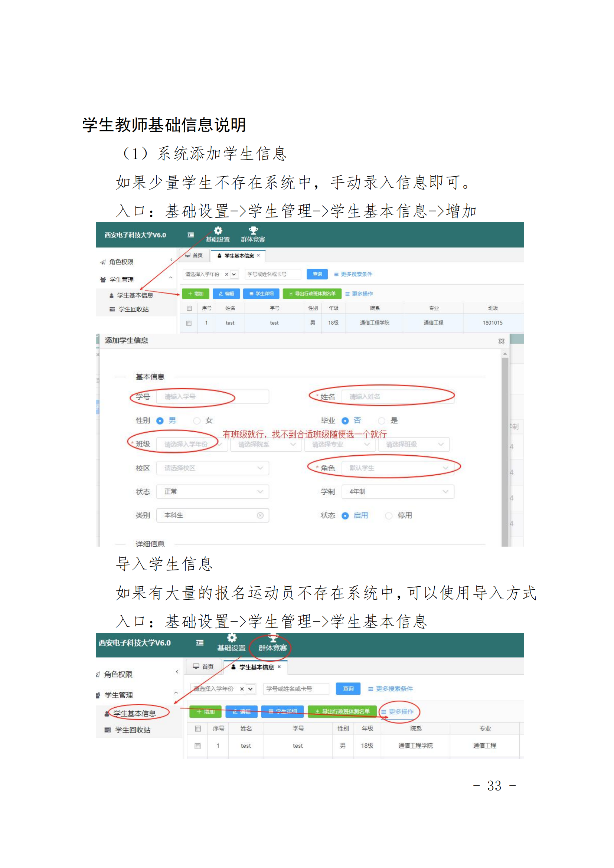Select the 学生基本信息 tab in the bottom screenshot

coord(256,667)
